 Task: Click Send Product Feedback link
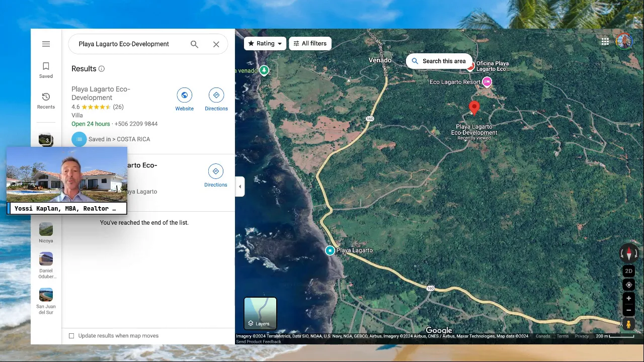(259, 342)
